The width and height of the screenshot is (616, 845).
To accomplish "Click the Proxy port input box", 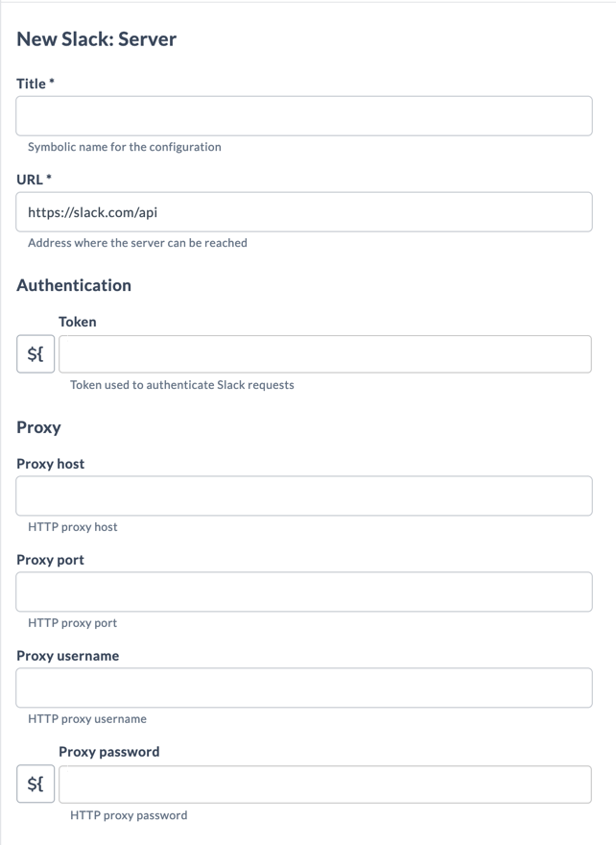I will click(303, 591).
